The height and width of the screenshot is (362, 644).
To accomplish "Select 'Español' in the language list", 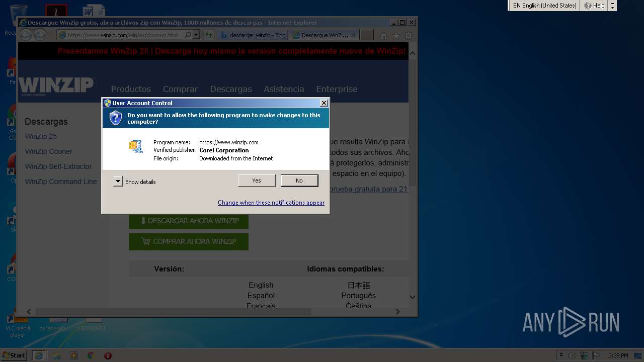I will tap(261, 296).
